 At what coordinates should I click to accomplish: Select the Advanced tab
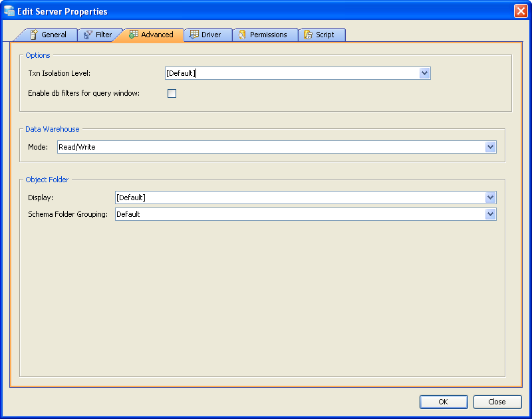pos(152,35)
